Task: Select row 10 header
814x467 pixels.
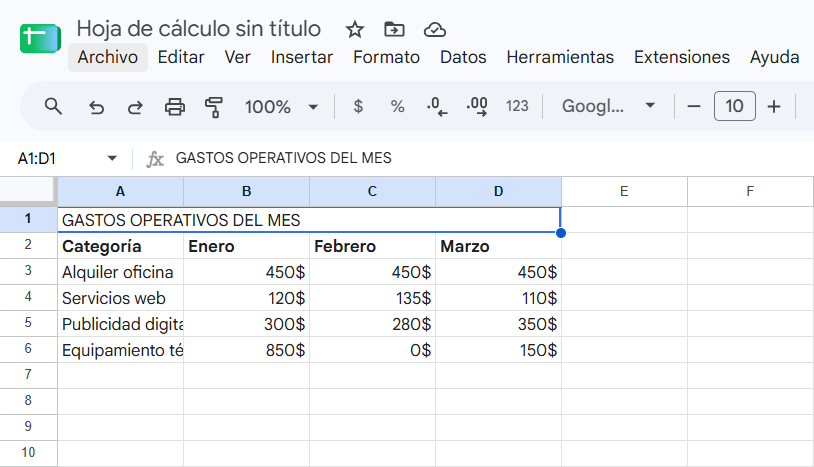Action: coord(28,452)
